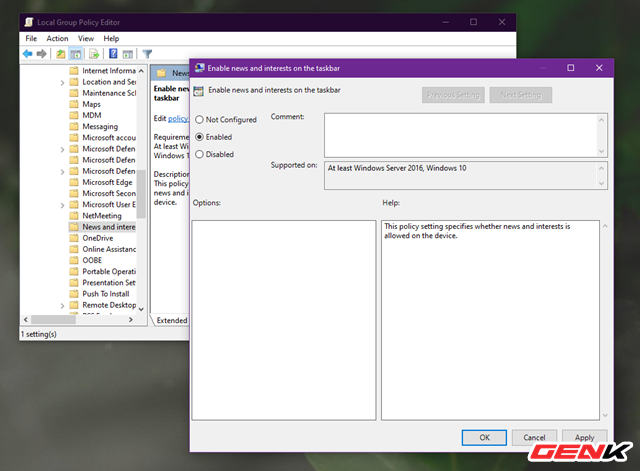The image size is (640, 471).
Task: Click the Maps folder icon in tree
Action: [x=74, y=104]
